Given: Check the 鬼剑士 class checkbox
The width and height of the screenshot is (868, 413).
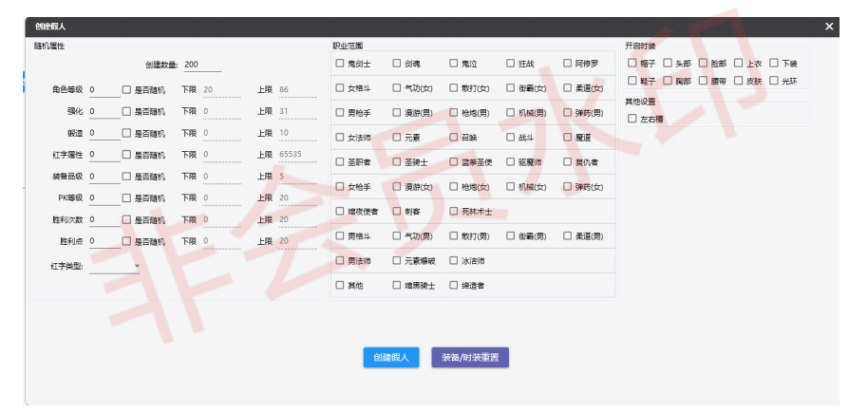Looking at the screenshot, I should (340, 63).
